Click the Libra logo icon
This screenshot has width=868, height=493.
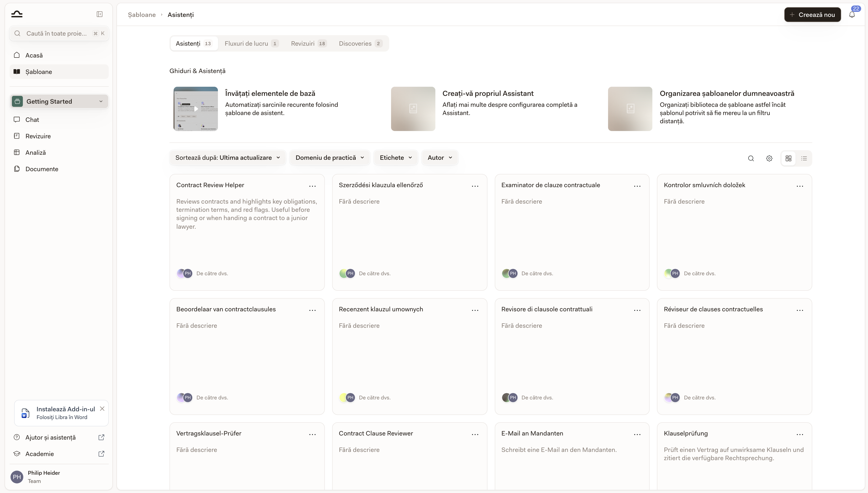pyautogui.click(x=17, y=14)
